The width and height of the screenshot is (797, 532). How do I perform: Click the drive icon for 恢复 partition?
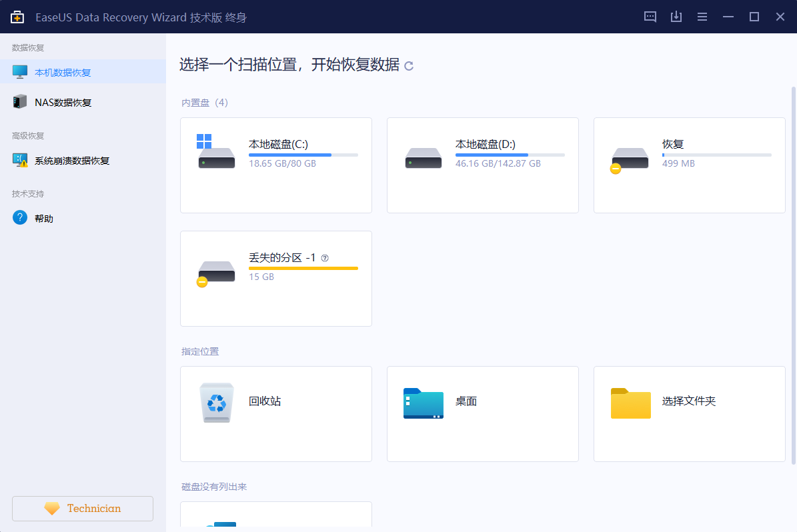pos(629,161)
